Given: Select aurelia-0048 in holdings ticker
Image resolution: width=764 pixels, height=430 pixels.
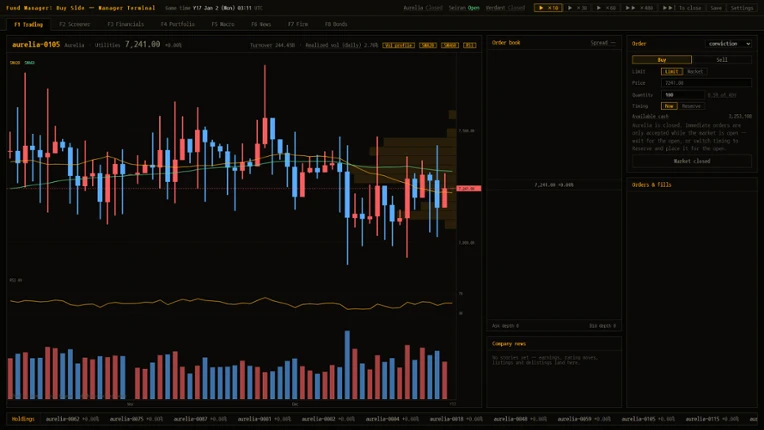Looking at the screenshot, I should click(520, 419).
